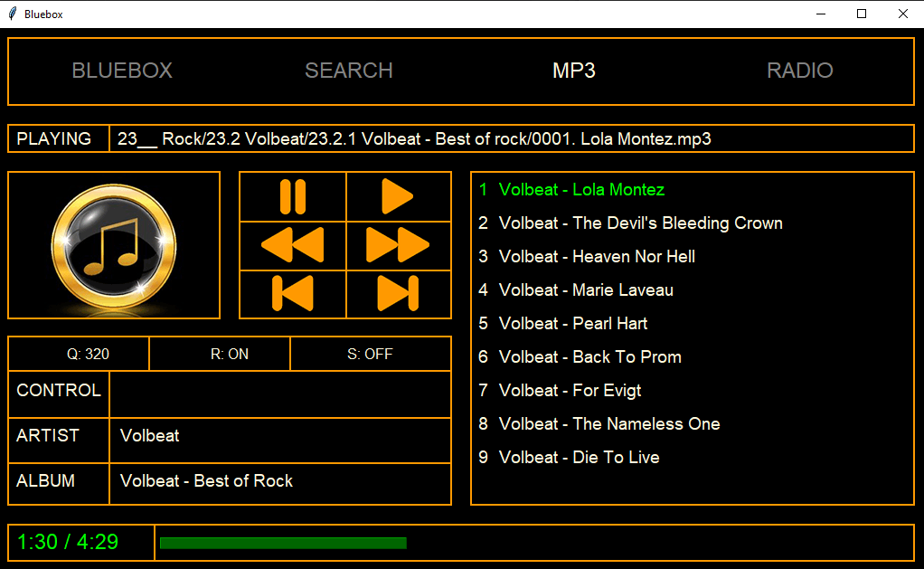Select Volbeat - The Nameless One
This screenshot has width=924, height=569.
click(x=599, y=424)
